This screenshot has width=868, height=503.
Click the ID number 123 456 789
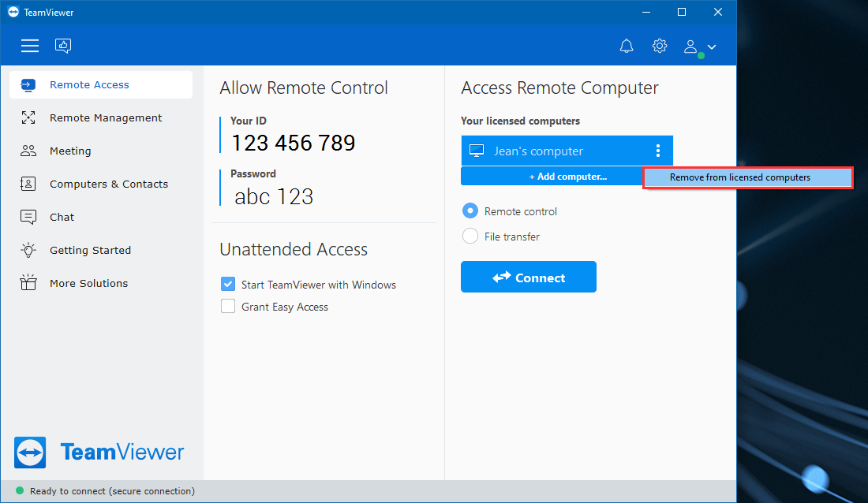coord(294,143)
